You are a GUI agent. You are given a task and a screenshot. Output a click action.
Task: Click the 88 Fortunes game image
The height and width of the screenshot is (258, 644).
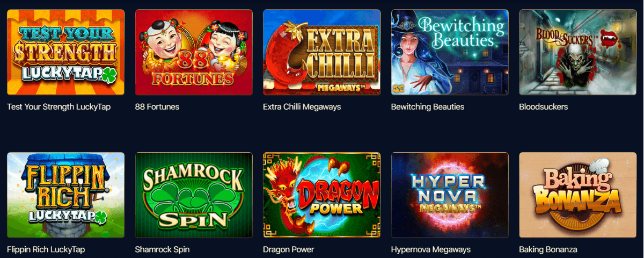coord(194,53)
